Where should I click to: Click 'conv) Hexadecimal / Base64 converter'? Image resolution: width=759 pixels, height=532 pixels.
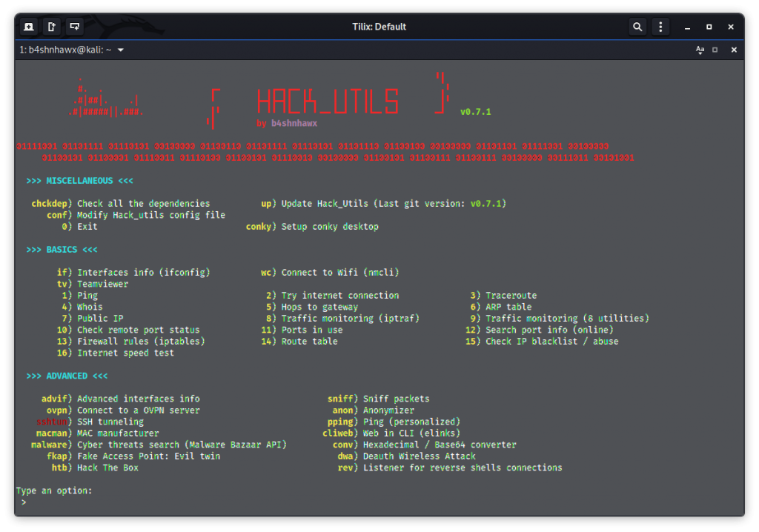(x=425, y=445)
